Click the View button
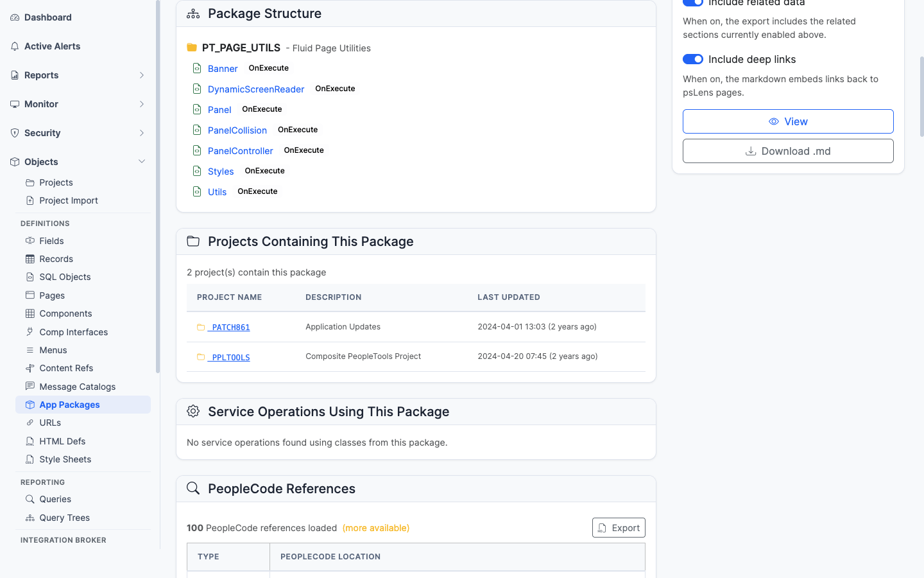This screenshot has width=924, height=578. tap(788, 121)
